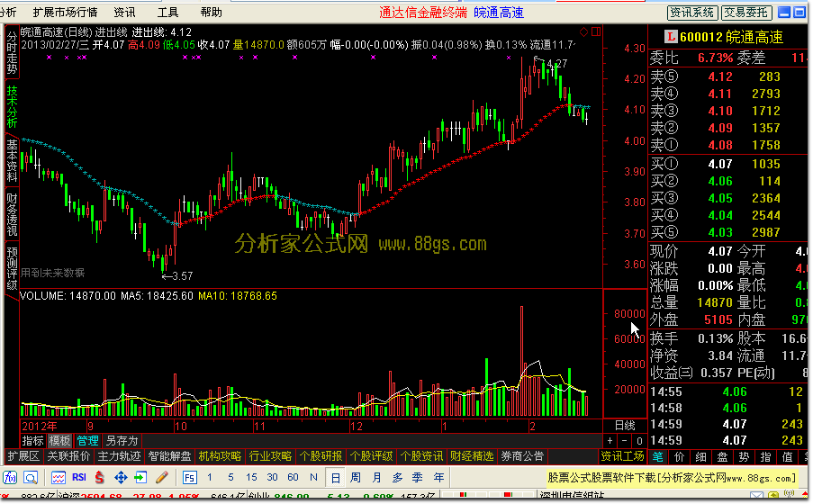Click the 交易委托 button

746,13
